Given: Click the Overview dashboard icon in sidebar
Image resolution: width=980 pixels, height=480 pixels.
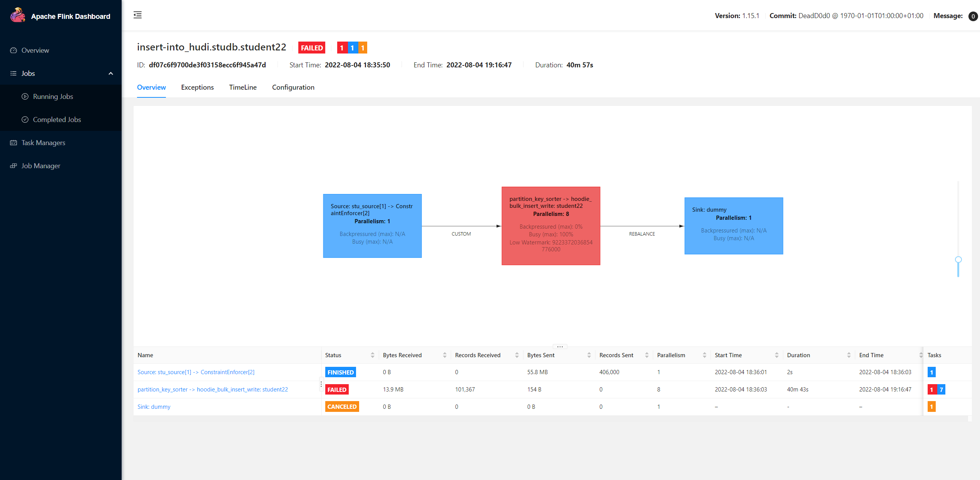Looking at the screenshot, I should pos(13,50).
